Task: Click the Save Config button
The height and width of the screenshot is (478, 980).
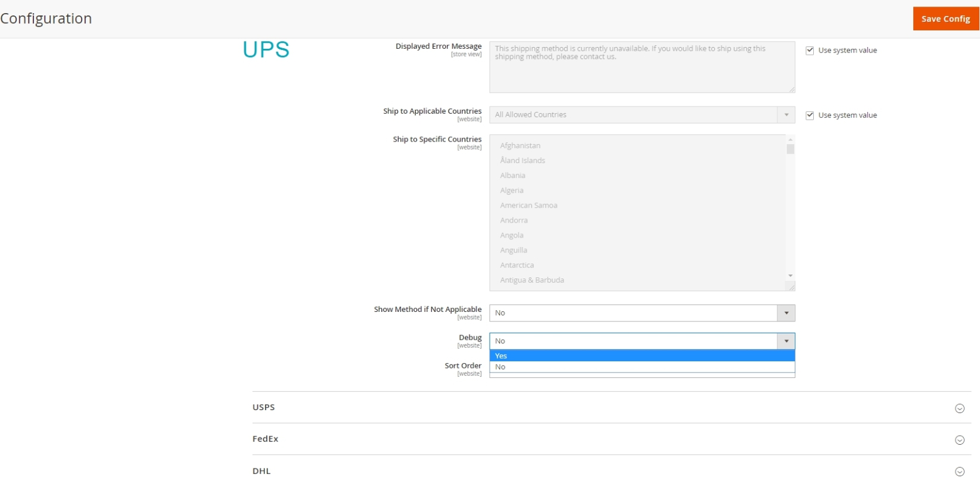Action: click(x=945, y=18)
